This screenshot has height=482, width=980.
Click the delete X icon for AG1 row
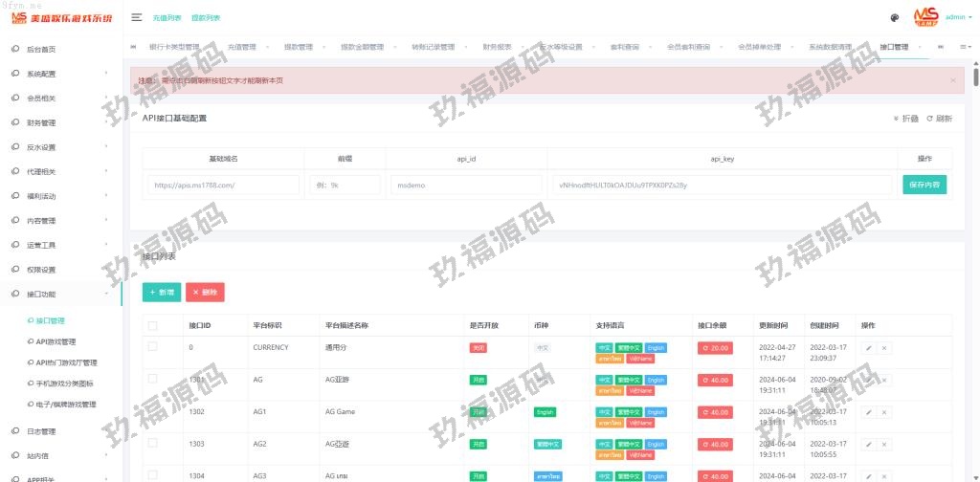(x=884, y=412)
